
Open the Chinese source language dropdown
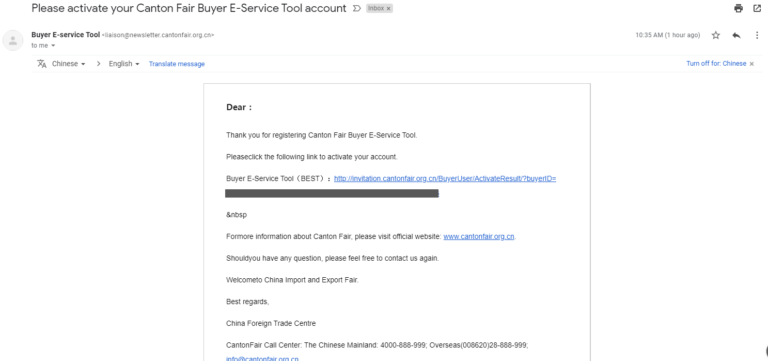[69, 64]
